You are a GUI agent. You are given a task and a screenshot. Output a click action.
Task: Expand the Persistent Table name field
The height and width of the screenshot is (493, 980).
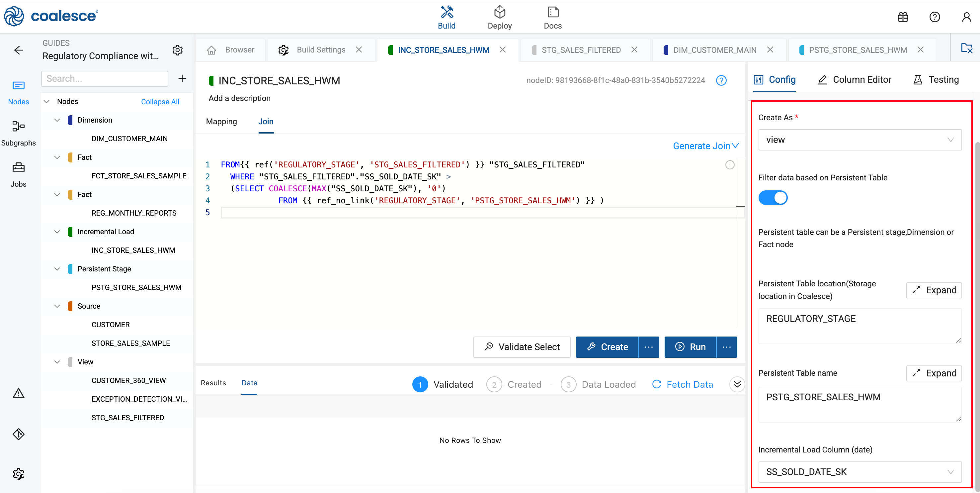[x=934, y=373]
